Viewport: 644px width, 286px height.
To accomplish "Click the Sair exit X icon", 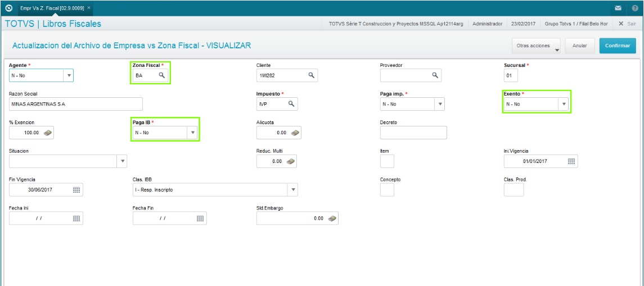I will tap(621, 24).
